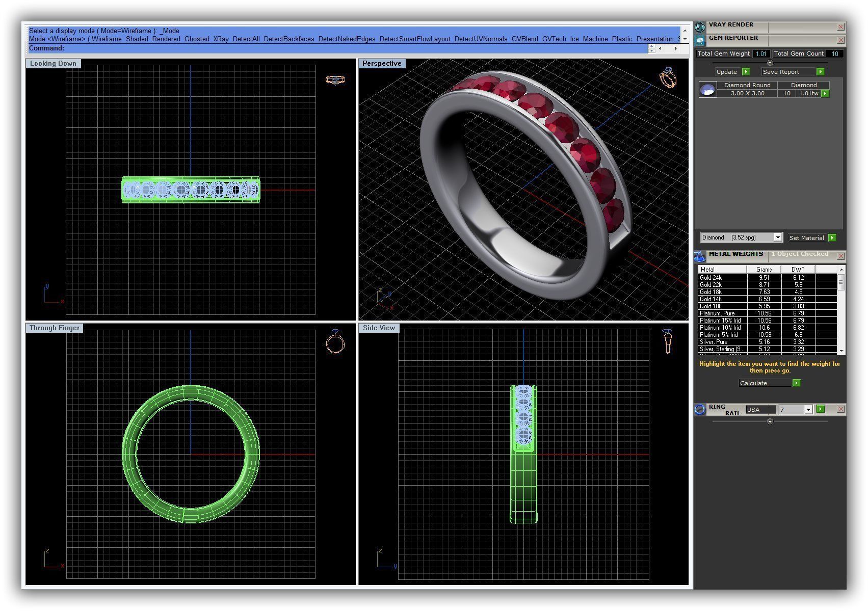This screenshot has height=611, width=868.
Task: Open the ring size 7 dropdown
Action: (808, 410)
